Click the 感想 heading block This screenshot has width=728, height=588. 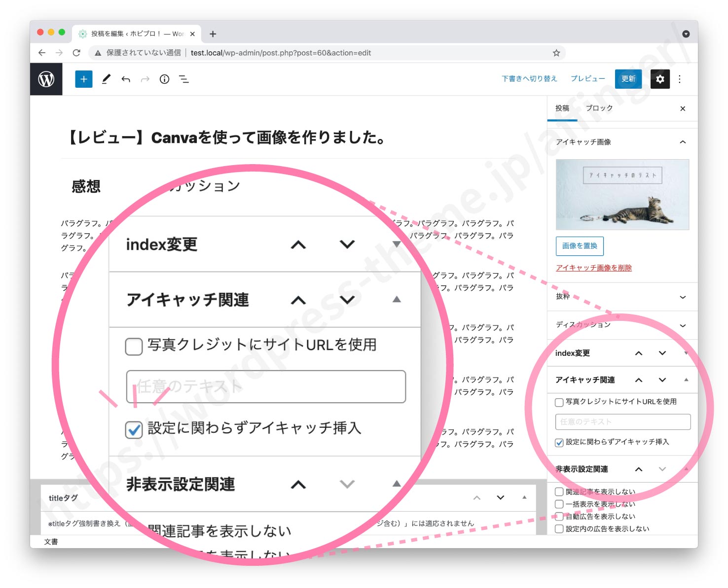pos(86,186)
